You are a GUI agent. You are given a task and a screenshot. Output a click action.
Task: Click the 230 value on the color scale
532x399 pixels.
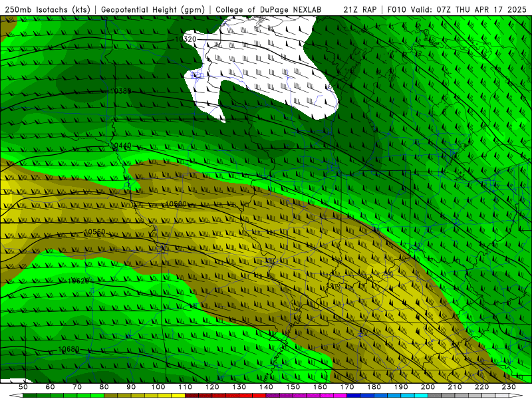click(509, 387)
